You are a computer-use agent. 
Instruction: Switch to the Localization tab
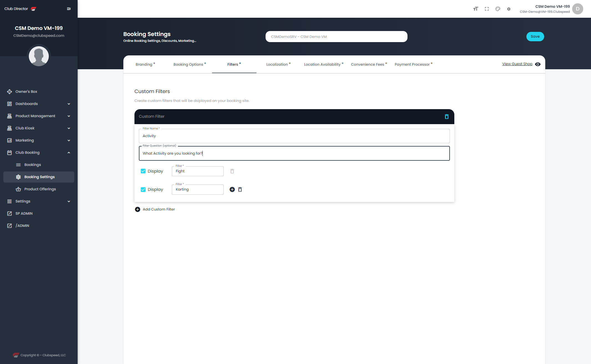[279, 64]
